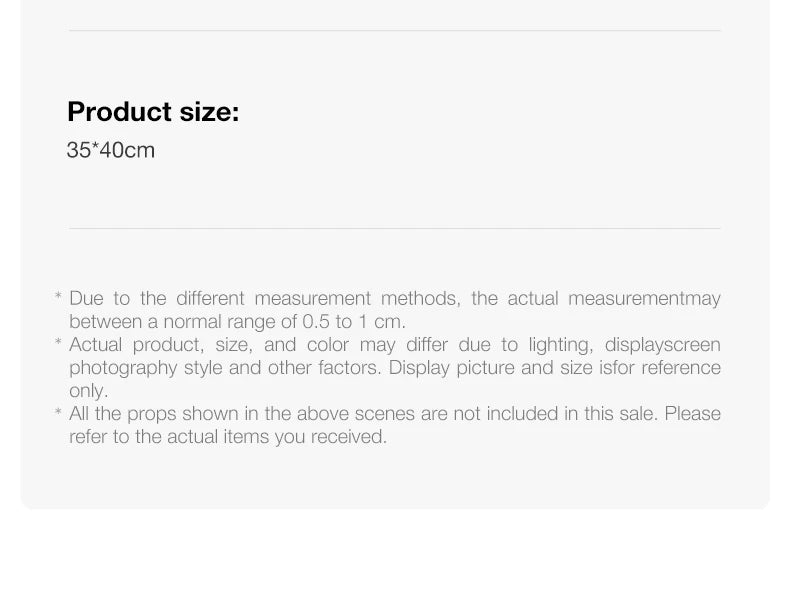This screenshot has width=790, height=611.
Task: Click "refer to the actual items you received."
Action: click(227, 437)
